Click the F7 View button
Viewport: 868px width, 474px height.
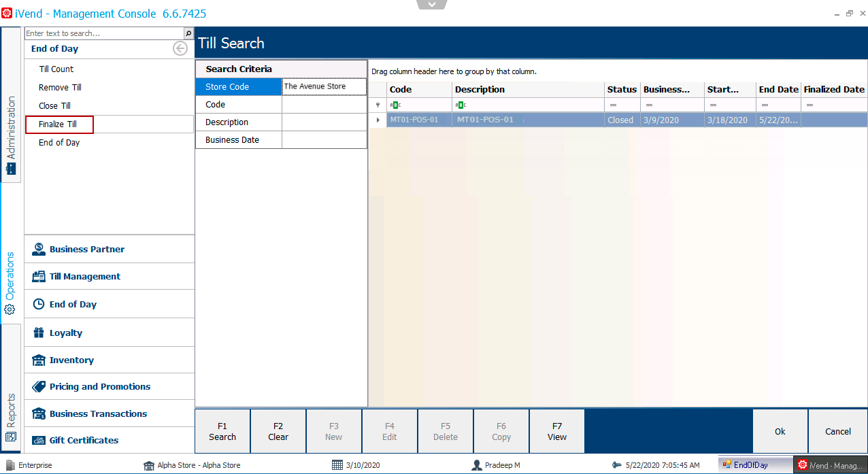coord(557,431)
